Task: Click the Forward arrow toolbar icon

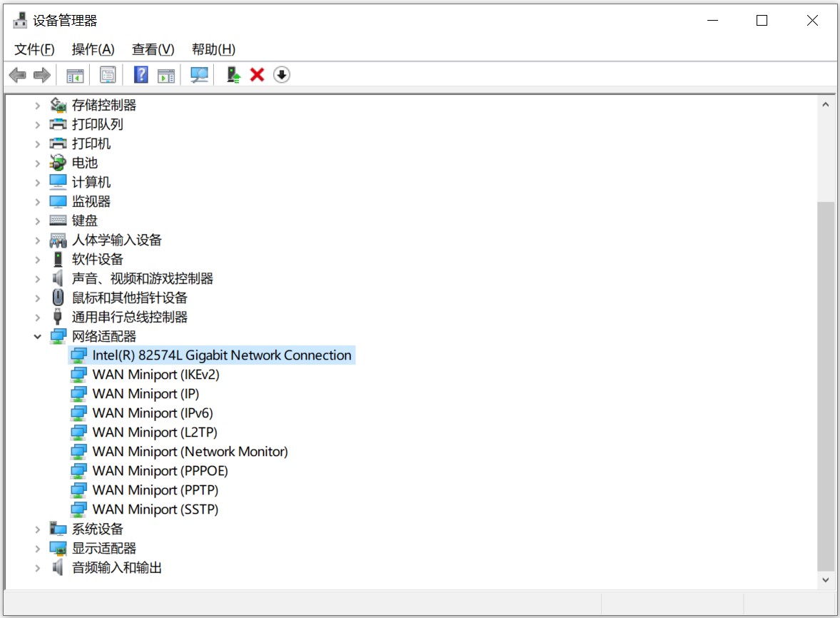Action: pos(42,75)
